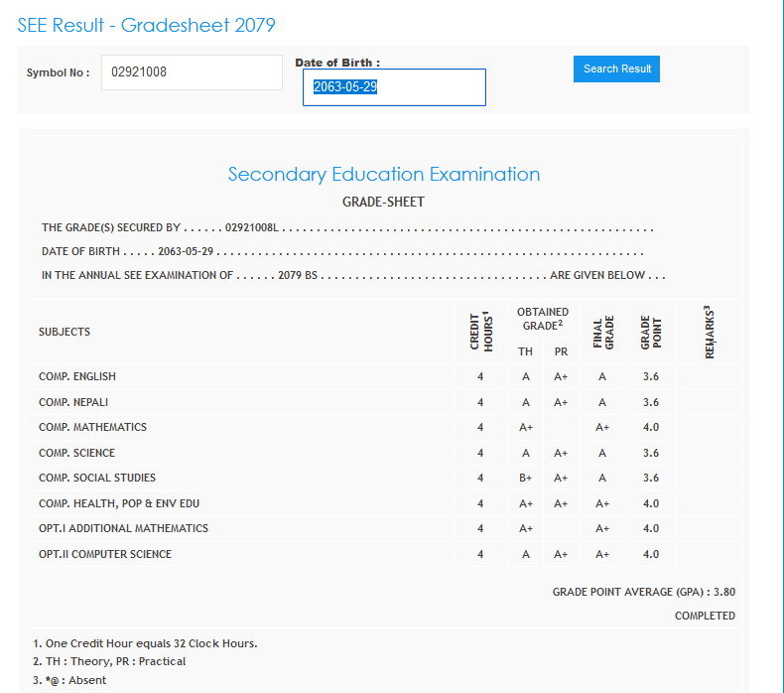Select the Secondary Education Examination title

click(x=384, y=175)
